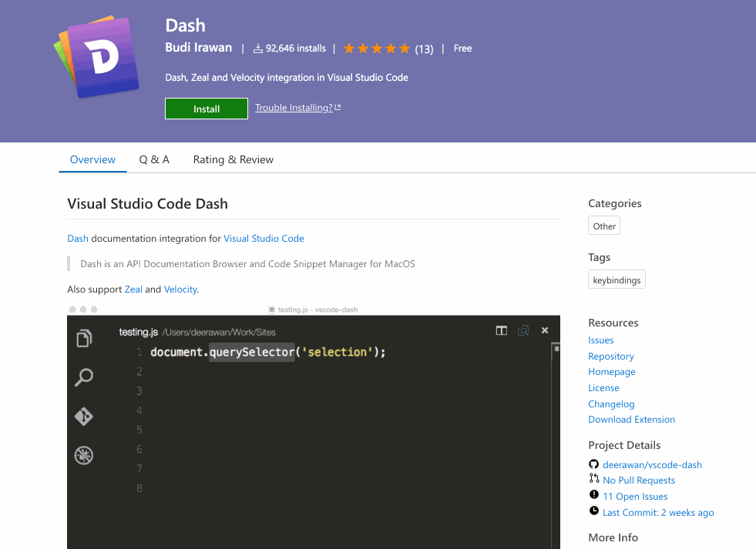756x549 pixels.
Task: Click the green Install button
Action: [x=207, y=109]
